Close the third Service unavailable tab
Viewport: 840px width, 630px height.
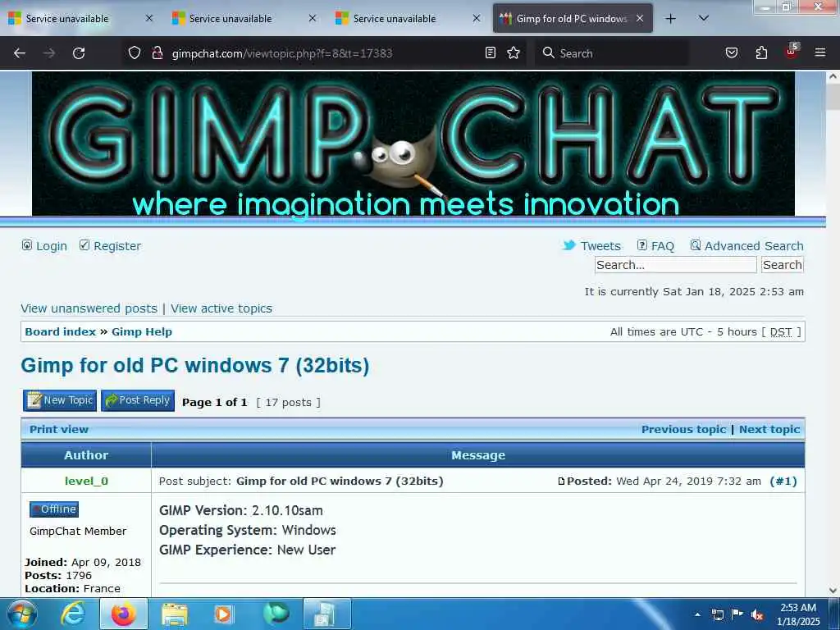477,18
